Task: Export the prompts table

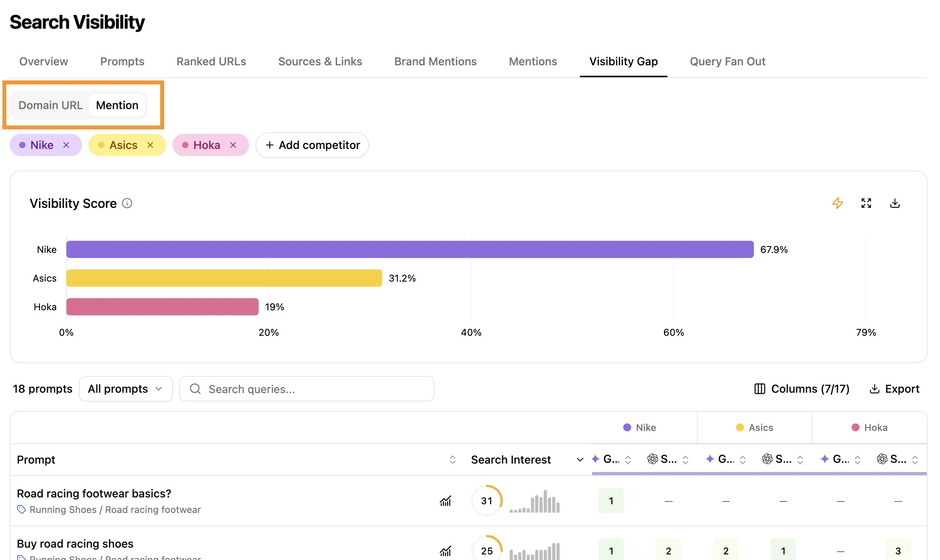Action: [x=894, y=389]
